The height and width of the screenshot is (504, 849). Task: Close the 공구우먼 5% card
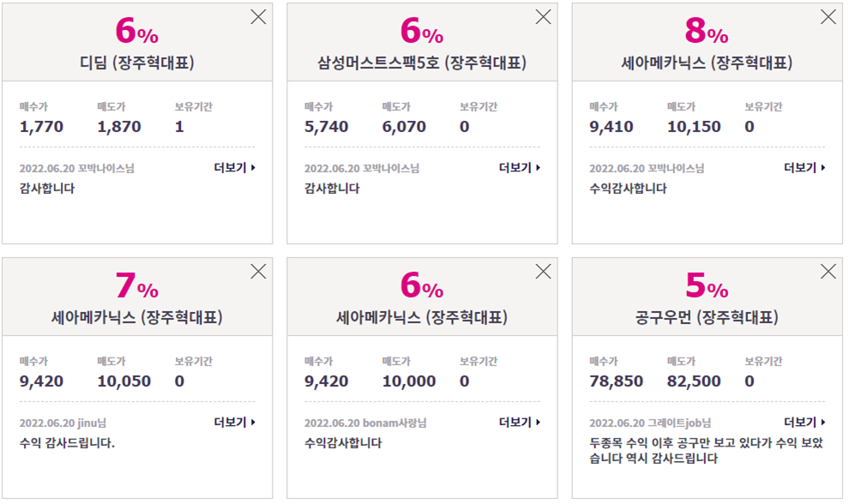coord(828,271)
